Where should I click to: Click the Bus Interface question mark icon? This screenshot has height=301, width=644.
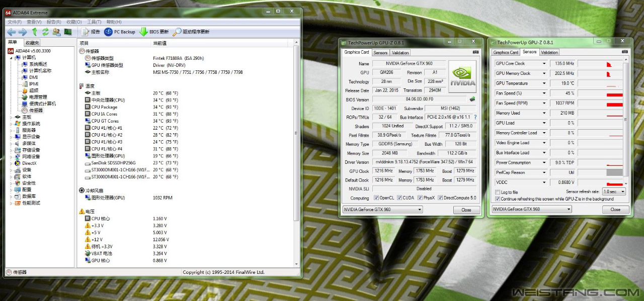(x=475, y=117)
